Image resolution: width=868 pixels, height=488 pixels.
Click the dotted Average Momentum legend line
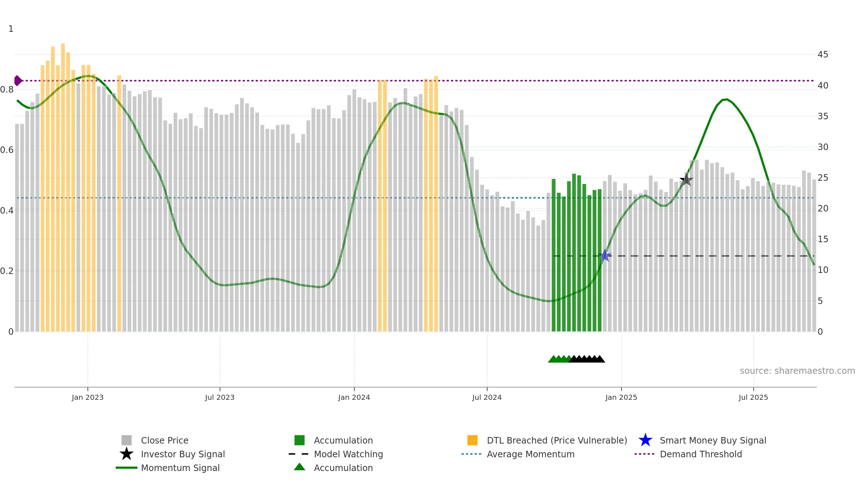pyautogui.click(x=472, y=454)
